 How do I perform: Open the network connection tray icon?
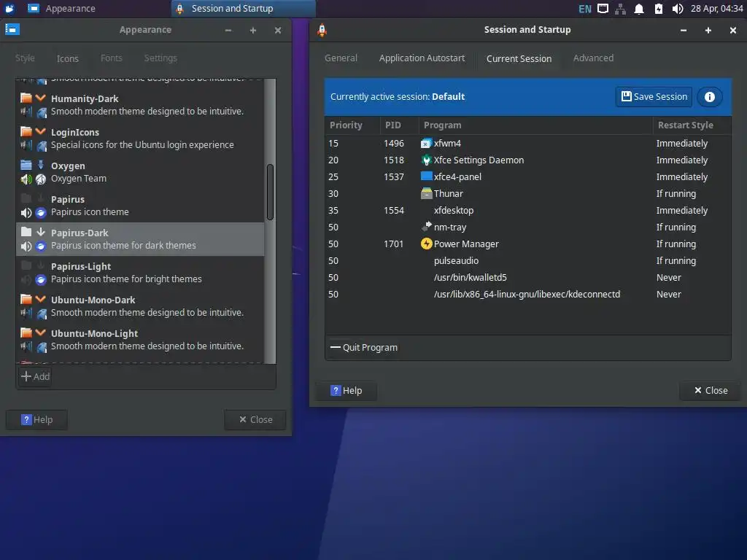(620, 9)
